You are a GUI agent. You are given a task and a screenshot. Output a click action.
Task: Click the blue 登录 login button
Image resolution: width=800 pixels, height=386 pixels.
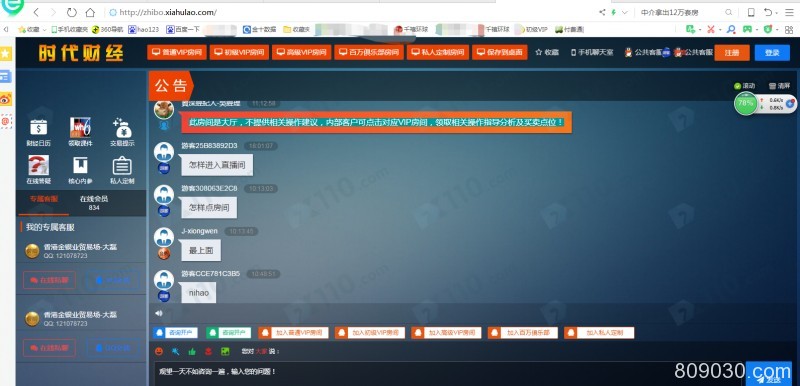[x=772, y=53]
